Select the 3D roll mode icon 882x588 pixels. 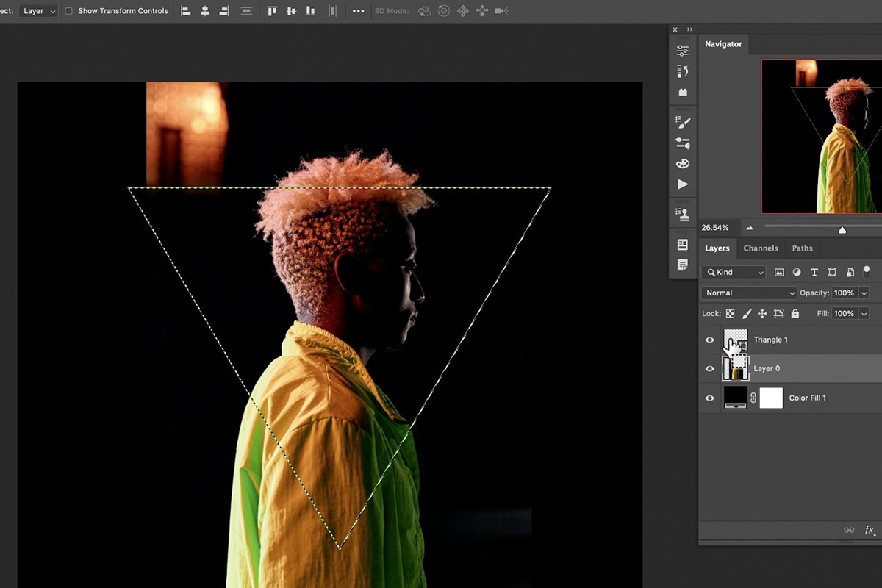tap(444, 11)
